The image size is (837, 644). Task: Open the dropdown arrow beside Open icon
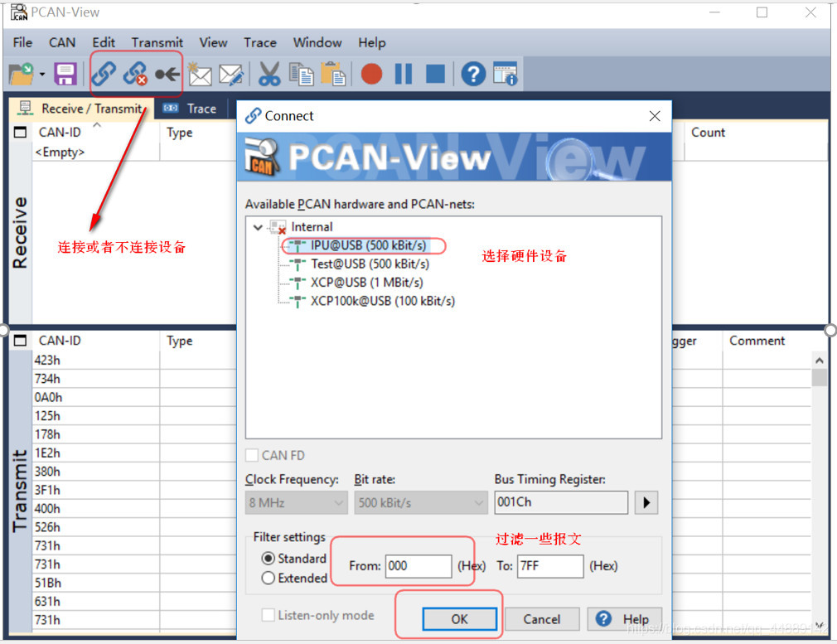coord(42,75)
